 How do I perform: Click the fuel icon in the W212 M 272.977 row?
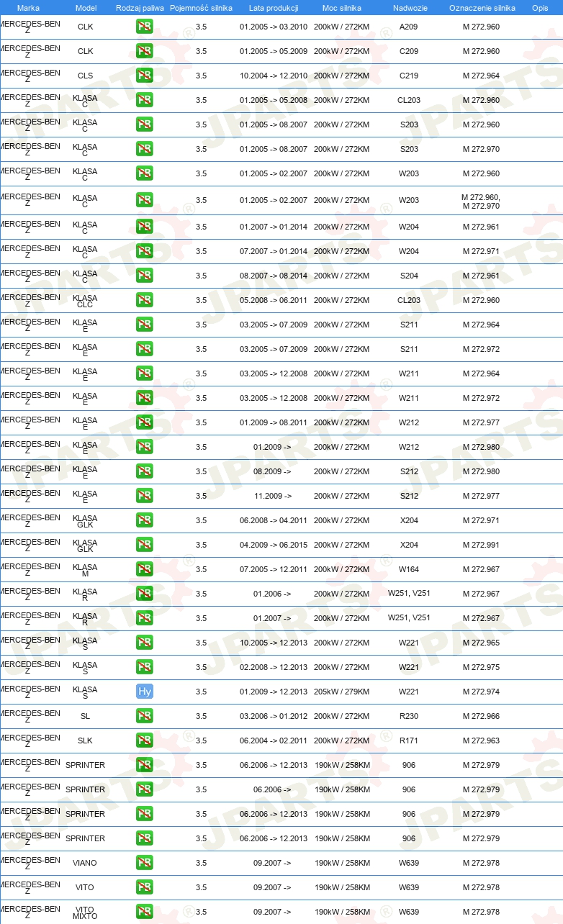[144, 422]
